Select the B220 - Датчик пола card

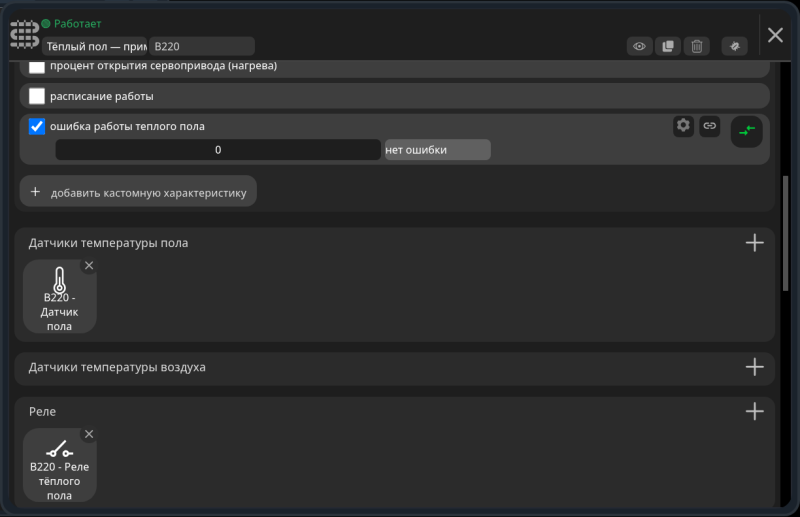pyautogui.click(x=59, y=297)
